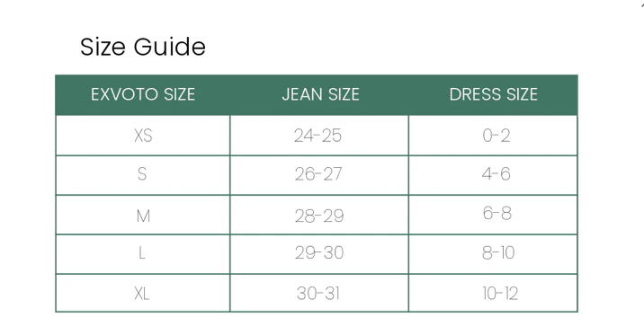The width and height of the screenshot is (644, 326).
Task: Click the XL size cell
Action: (143, 293)
